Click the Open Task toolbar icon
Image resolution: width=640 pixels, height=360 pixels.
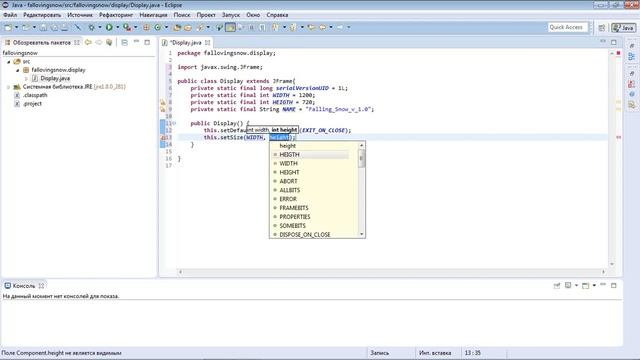[188, 27]
